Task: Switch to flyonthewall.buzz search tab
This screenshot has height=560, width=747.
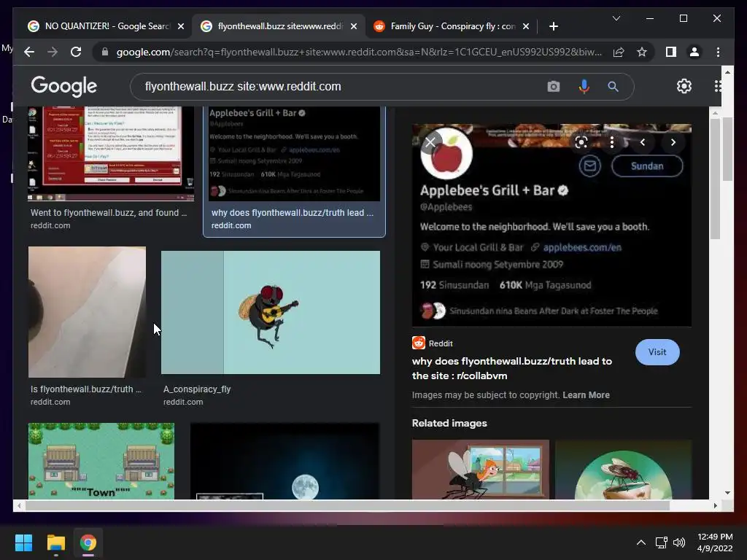Action: [x=279, y=26]
